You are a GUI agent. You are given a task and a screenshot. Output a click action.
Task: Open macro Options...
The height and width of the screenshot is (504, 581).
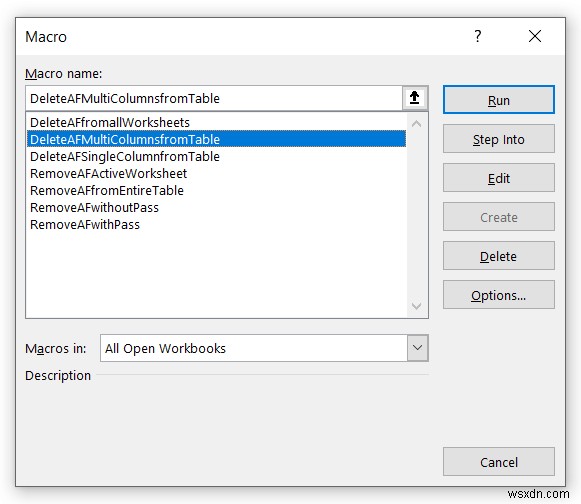pyautogui.click(x=498, y=295)
